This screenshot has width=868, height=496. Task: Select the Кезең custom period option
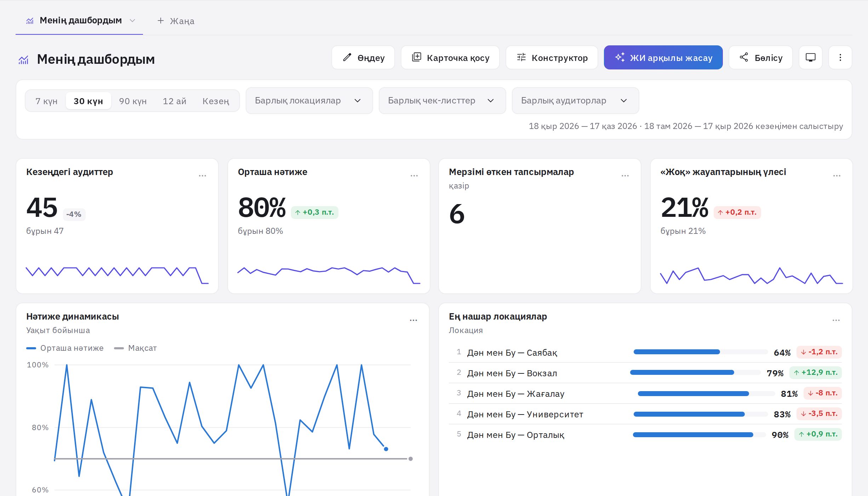216,101
